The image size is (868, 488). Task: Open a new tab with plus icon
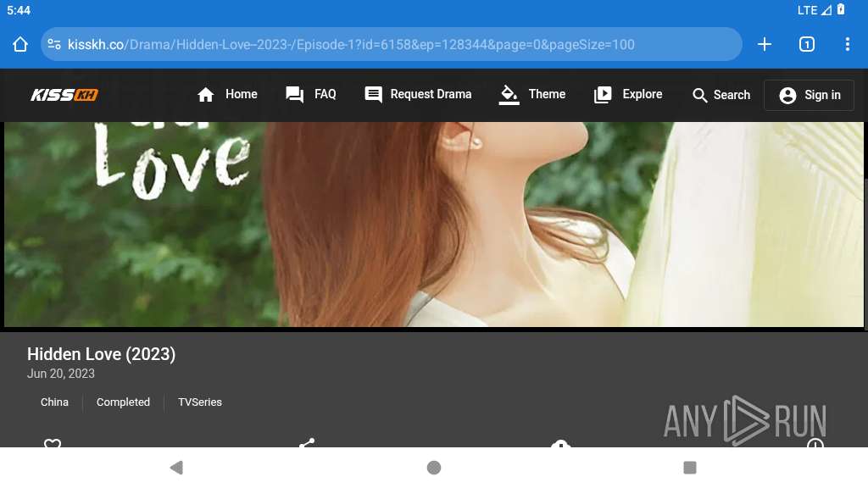point(765,44)
